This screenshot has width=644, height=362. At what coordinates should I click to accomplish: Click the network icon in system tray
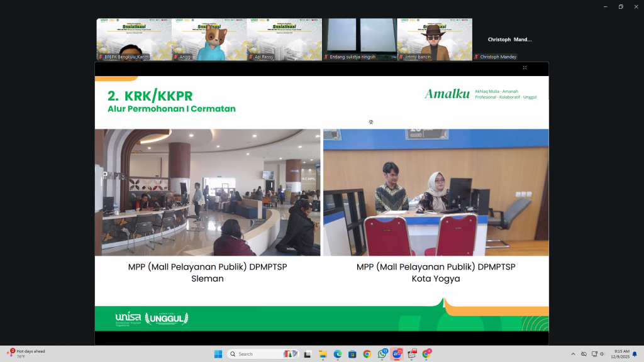click(x=594, y=354)
